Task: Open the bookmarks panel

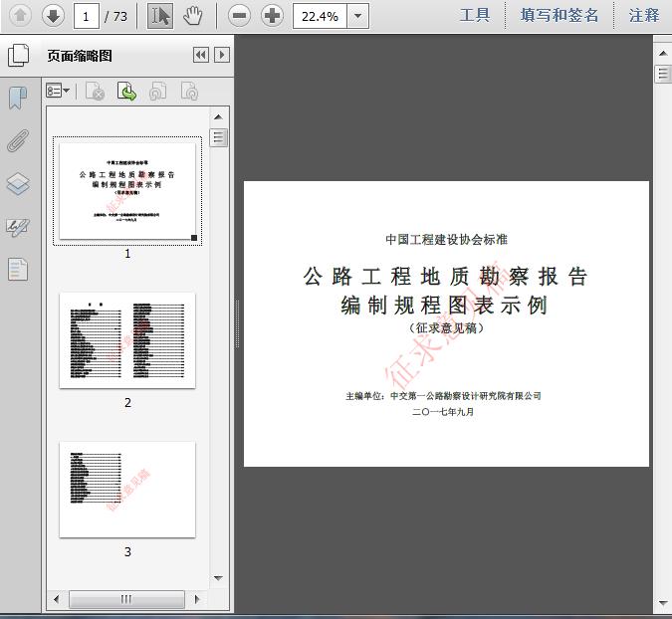Action: (x=18, y=99)
